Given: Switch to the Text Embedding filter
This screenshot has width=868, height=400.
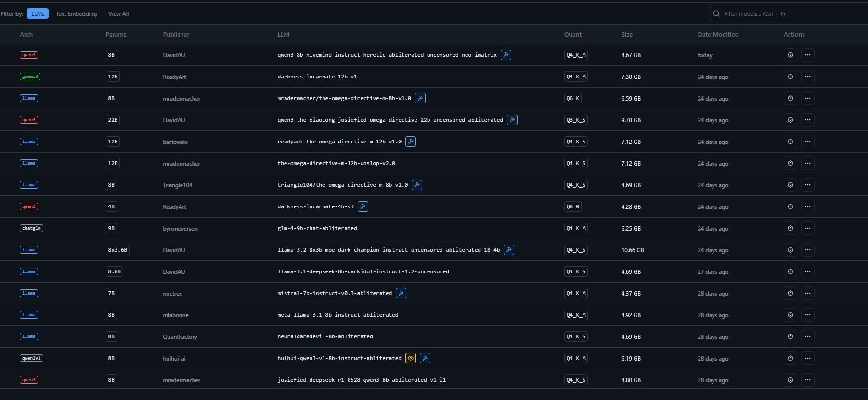Looking at the screenshot, I should pyautogui.click(x=76, y=14).
